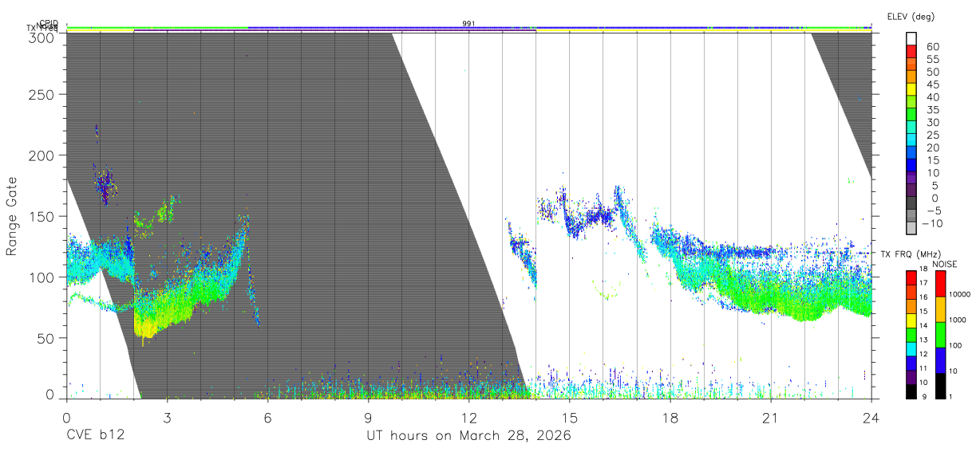Click the 1000 label on NOISE legend
Screen dimensions: 980x452
tap(958, 320)
